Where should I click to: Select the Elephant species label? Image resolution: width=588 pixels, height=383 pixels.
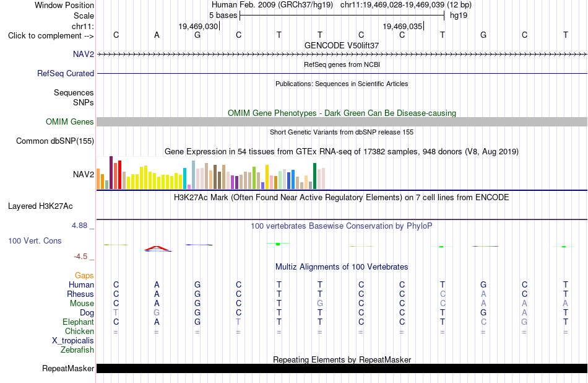point(78,322)
